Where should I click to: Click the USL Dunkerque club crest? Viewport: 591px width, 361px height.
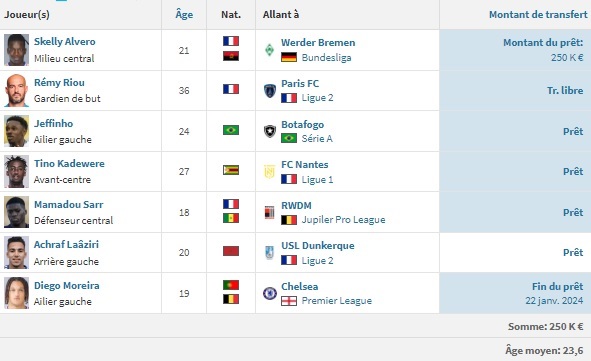pos(269,252)
